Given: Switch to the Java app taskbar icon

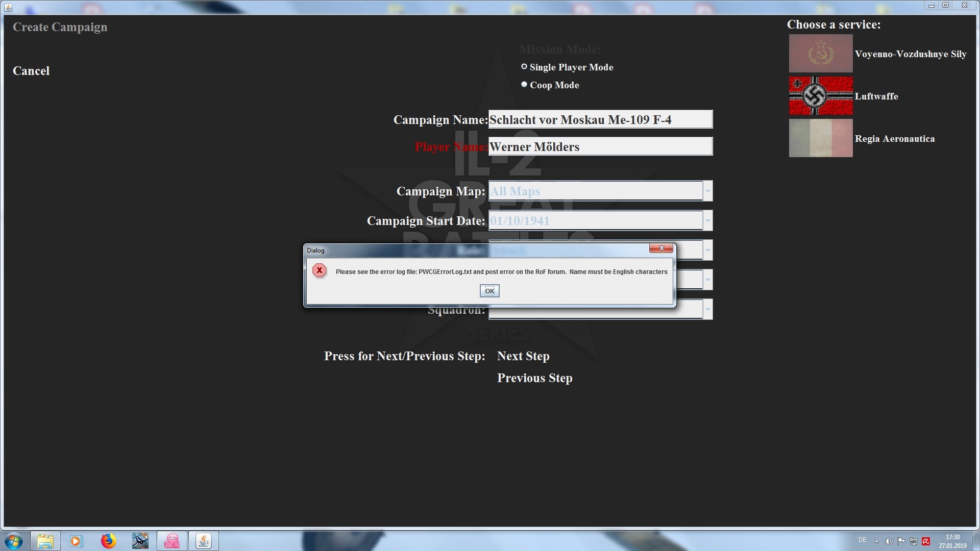Looking at the screenshot, I should point(204,541).
